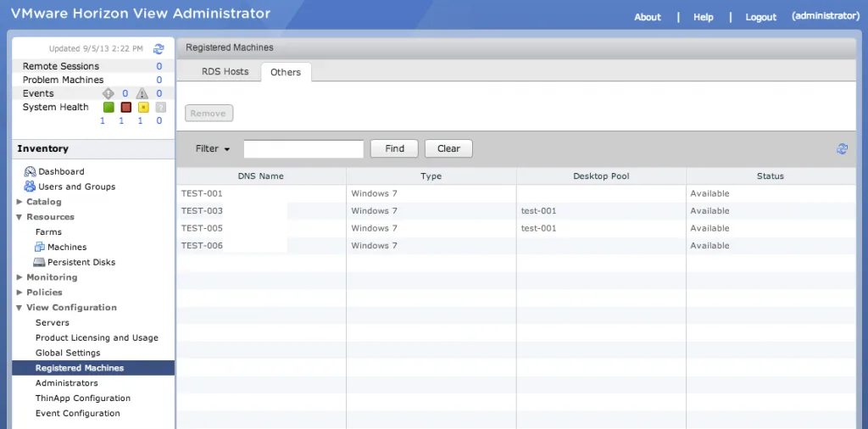Click green system health status square
Image resolution: width=868 pixels, height=429 pixels.
tap(108, 108)
